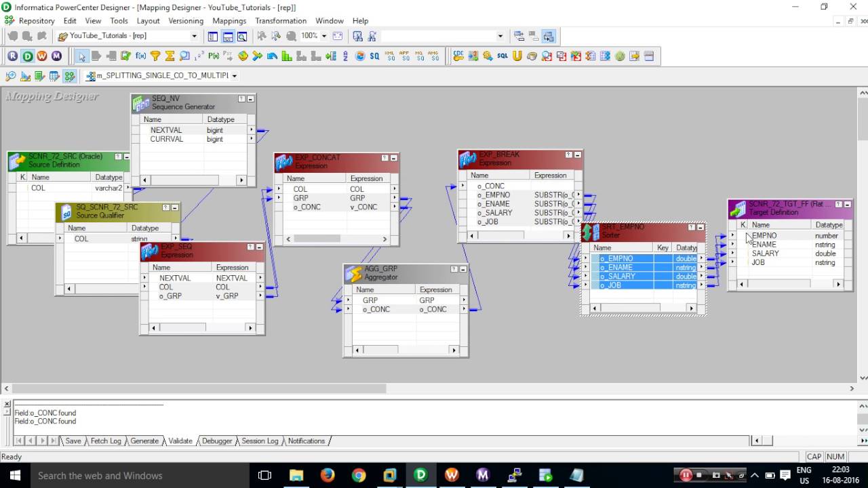Select the XML SQ transformation tool
Viewport: 868px width, 488px height.
tap(389, 56)
